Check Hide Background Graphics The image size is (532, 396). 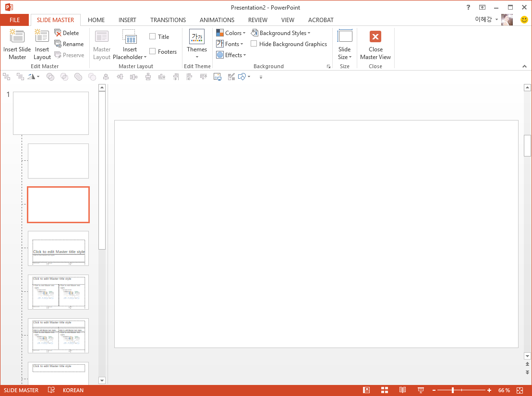[x=253, y=44]
